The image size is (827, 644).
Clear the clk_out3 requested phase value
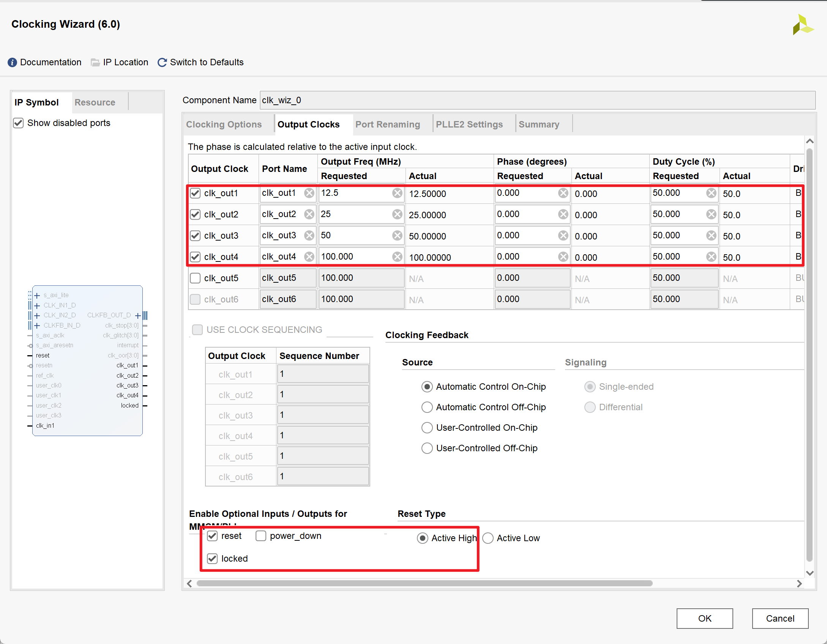[563, 236]
